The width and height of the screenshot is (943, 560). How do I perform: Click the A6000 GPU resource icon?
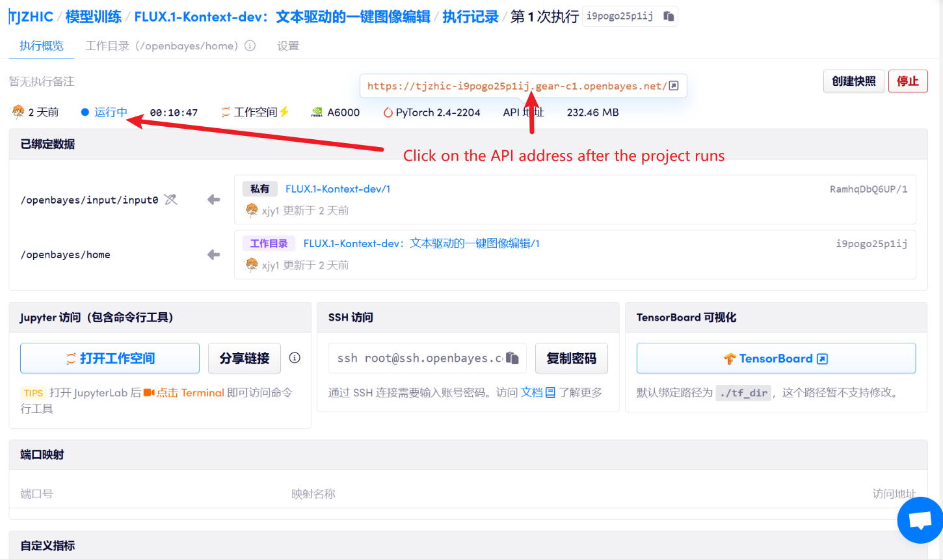(x=317, y=113)
